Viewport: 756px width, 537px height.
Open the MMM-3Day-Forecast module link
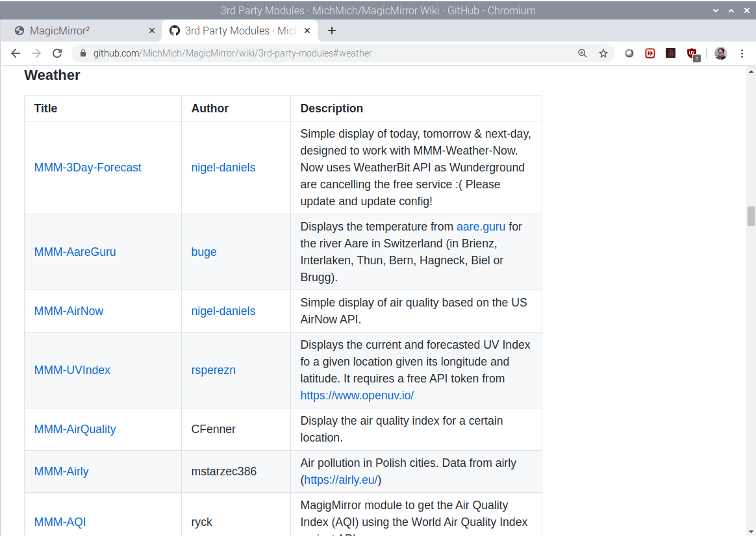[88, 168]
